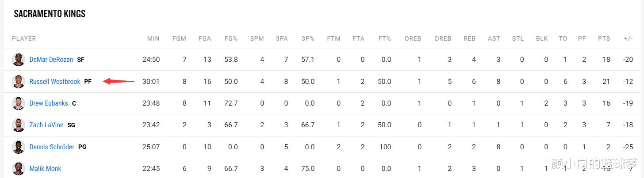Screen dimensions: 644x178
Task: Click Malik Monk's headshot avatar
Action: coord(18,168)
